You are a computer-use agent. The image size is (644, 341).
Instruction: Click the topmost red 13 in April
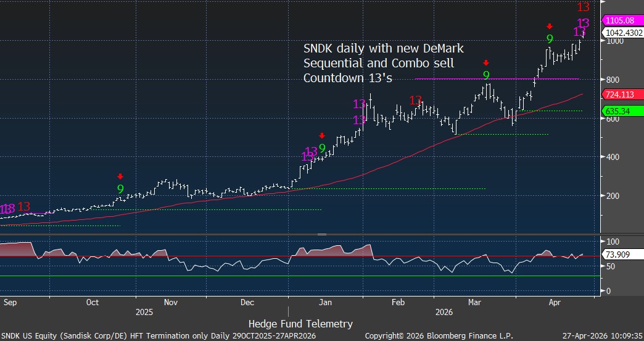click(583, 7)
